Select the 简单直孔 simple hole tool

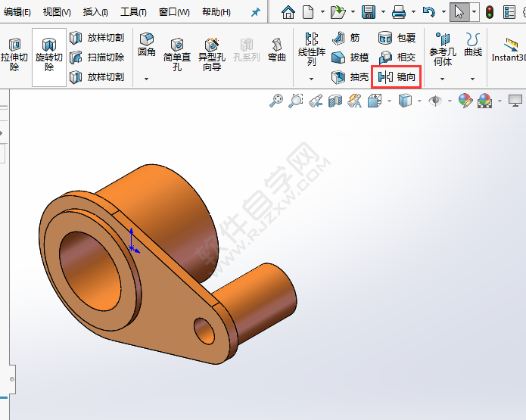click(x=177, y=54)
